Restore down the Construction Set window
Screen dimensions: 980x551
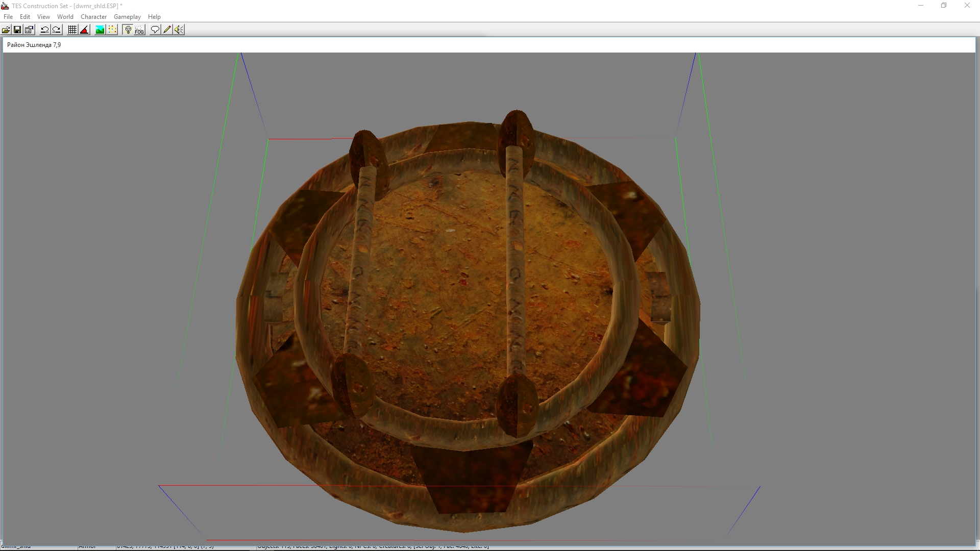point(944,6)
